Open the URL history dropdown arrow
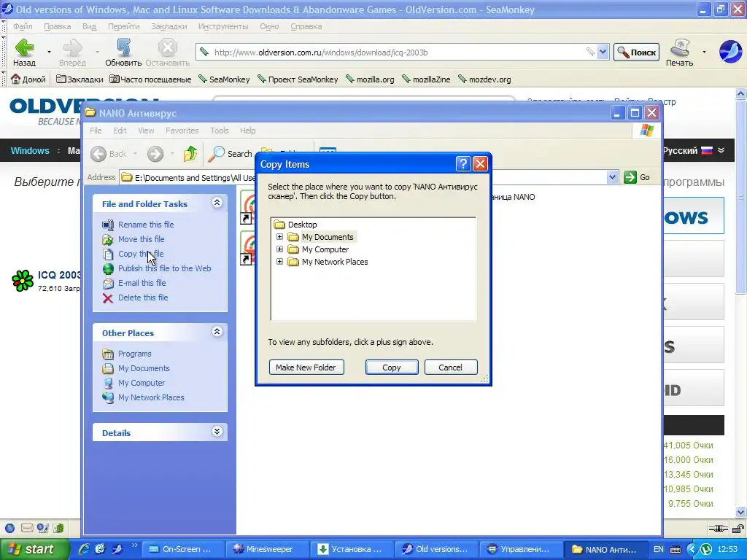 coord(603,52)
